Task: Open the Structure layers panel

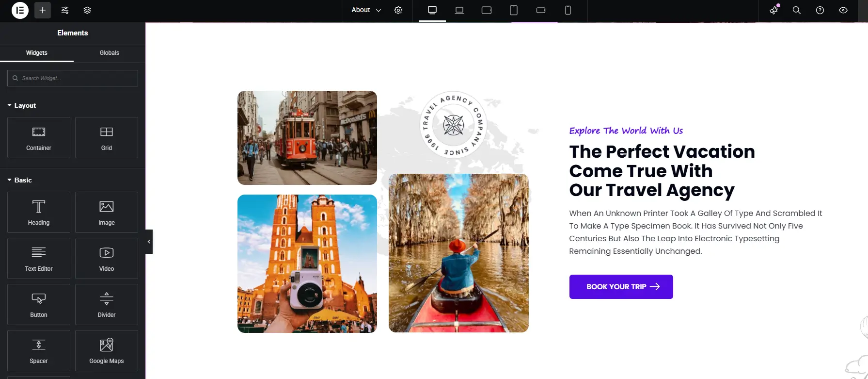Action: coord(87,10)
